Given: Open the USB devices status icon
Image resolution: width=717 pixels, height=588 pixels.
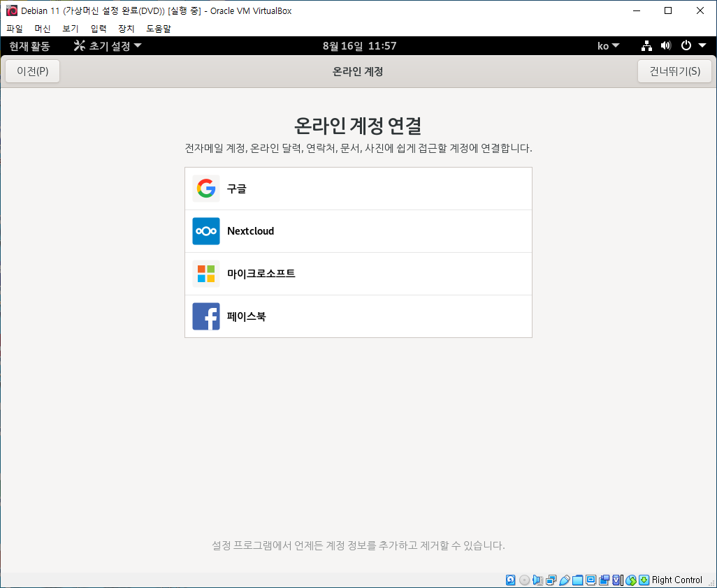Looking at the screenshot, I should 564,580.
